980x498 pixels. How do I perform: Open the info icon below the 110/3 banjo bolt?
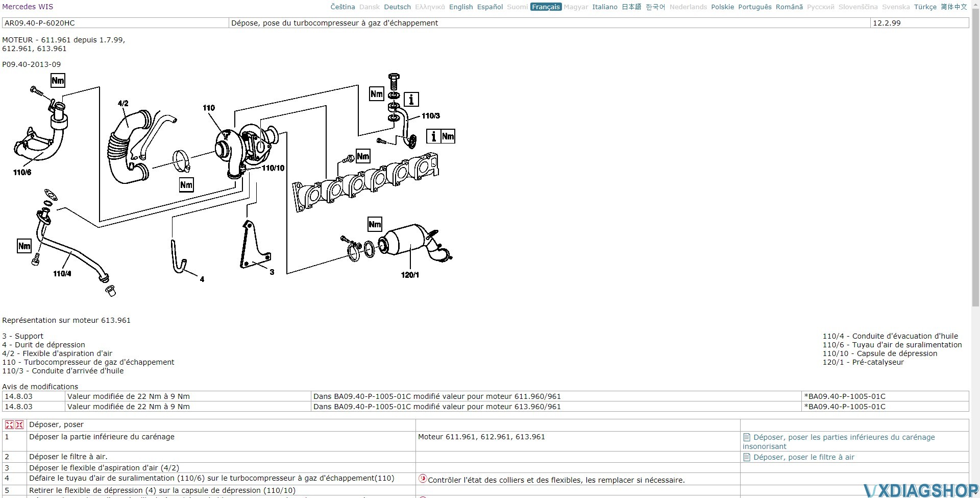411,99
